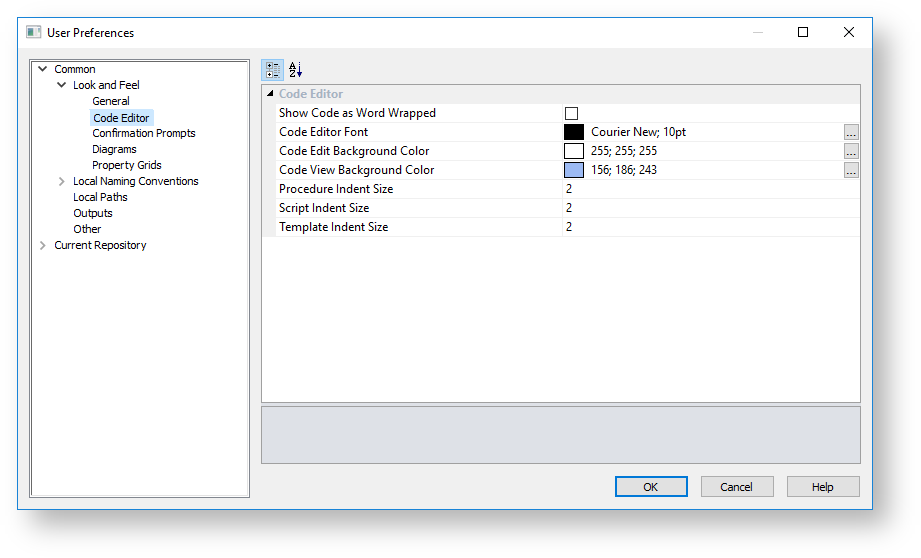
Task: Open ellipsis for Code Edit Background Color
Action: point(851,151)
